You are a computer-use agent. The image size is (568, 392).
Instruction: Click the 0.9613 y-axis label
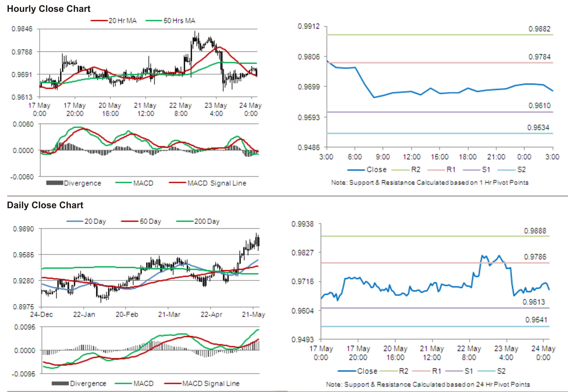point(22,97)
